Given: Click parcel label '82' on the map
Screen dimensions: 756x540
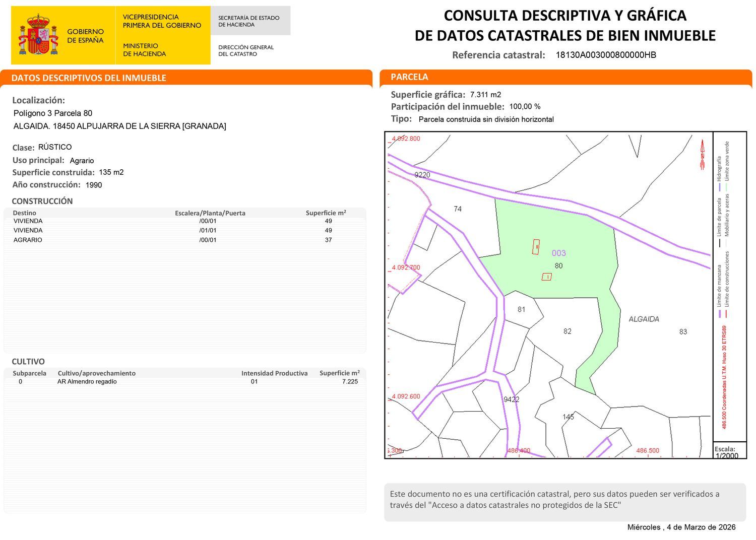Looking at the screenshot, I should coord(568,331).
